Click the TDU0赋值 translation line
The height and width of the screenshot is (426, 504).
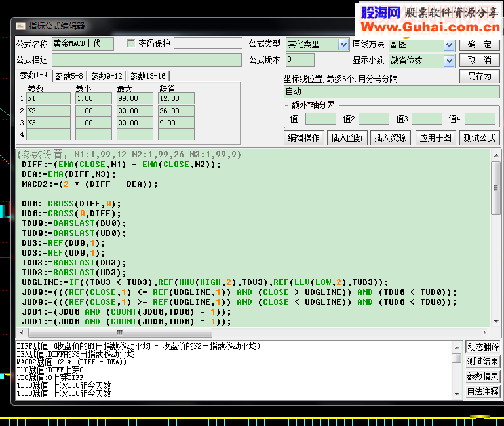(x=64, y=385)
